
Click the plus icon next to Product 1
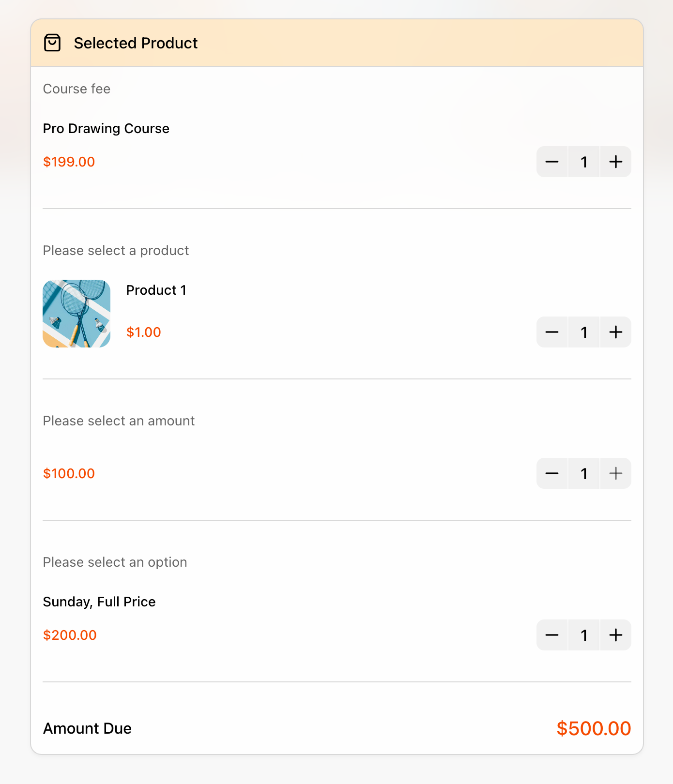[x=615, y=332]
